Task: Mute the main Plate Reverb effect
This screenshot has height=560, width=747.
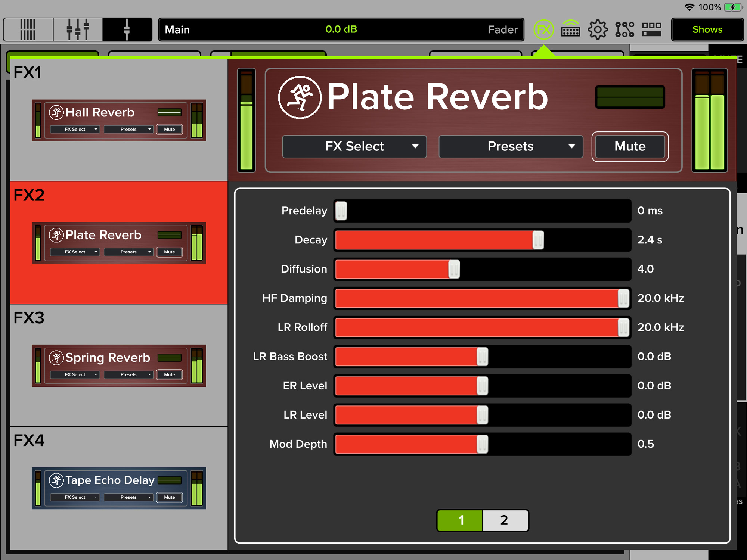Action: [630, 146]
